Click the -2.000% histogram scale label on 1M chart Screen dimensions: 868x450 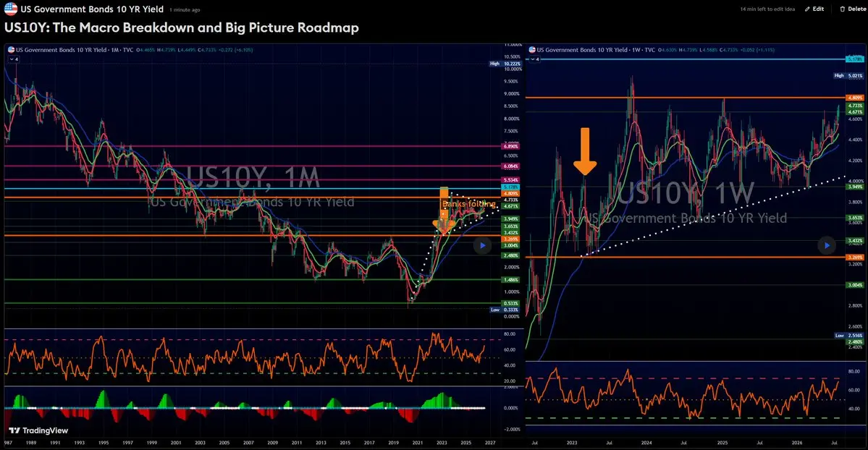point(512,429)
